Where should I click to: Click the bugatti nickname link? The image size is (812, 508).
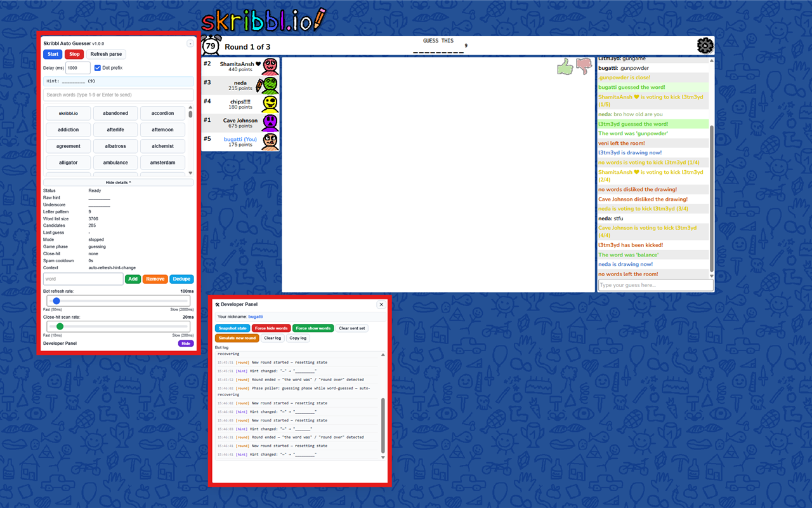[255, 316]
